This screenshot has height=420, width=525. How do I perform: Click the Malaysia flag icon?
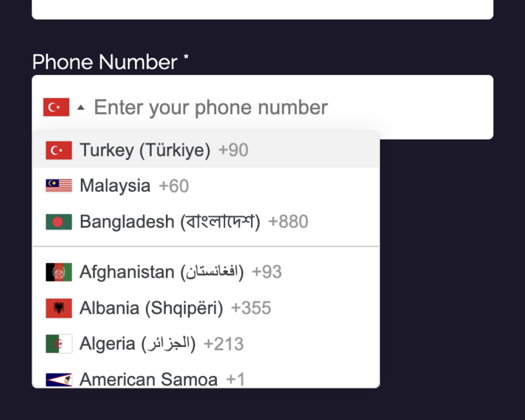59,186
